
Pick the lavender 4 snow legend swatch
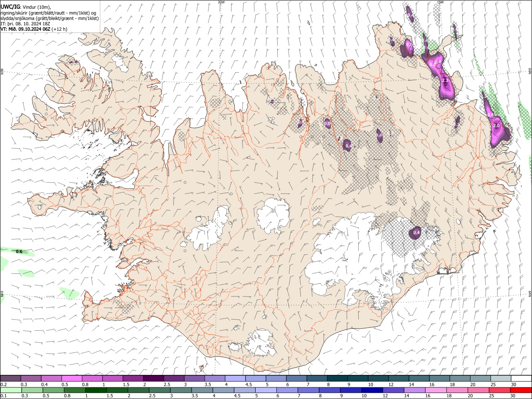click(235, 379)
